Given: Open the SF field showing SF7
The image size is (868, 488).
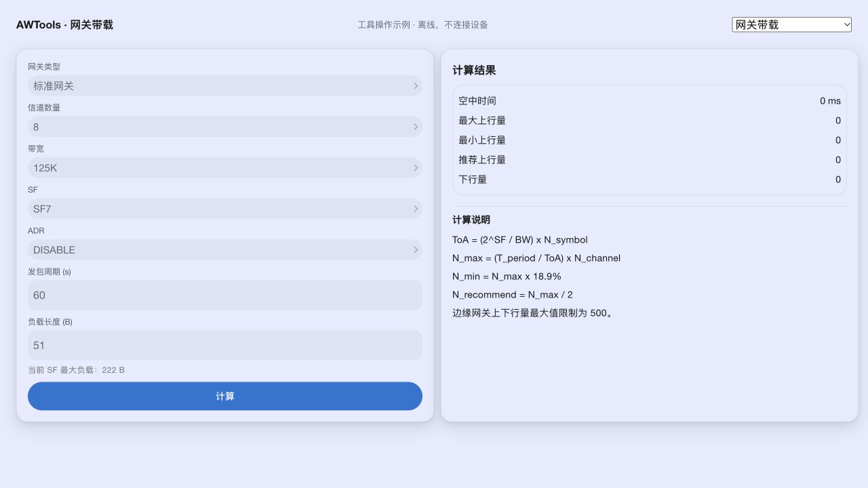Looking at the screenshot, I should 225,209.
